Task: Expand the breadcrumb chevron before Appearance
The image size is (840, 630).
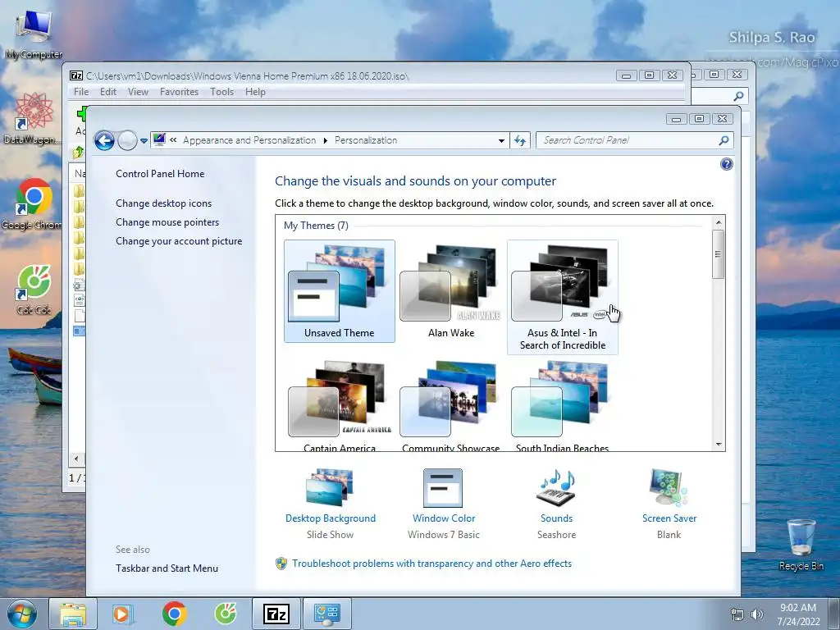Action: pos(173,140)
